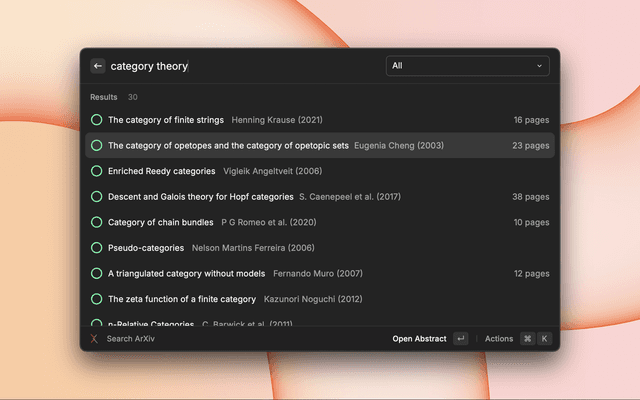This screenshot has height=400, width=640.
Task: Click the K shortcut key badge
Action: click(545, 339)
